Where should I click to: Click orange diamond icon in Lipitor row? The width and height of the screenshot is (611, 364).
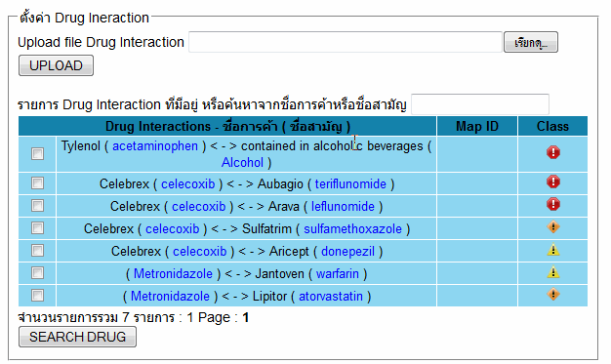(553, 295)
